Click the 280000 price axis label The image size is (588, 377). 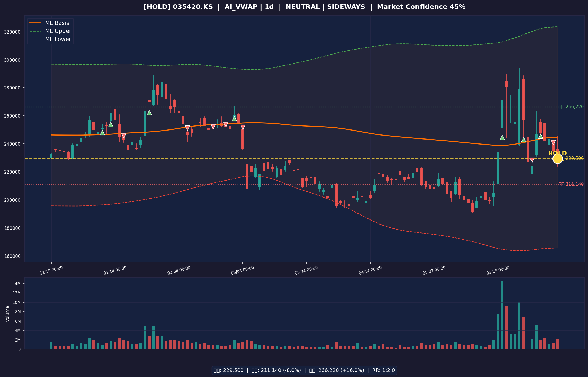pos(13,88)
